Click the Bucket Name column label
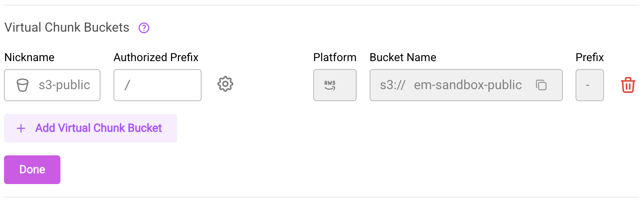Viewport: 644px width, 203px height. (x=403, y=57)
